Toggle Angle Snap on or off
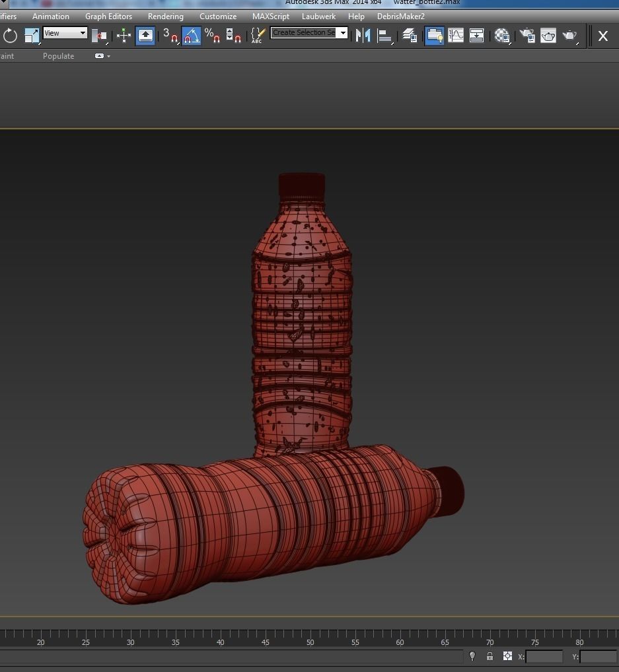619x672 pixels. [192, 36]
